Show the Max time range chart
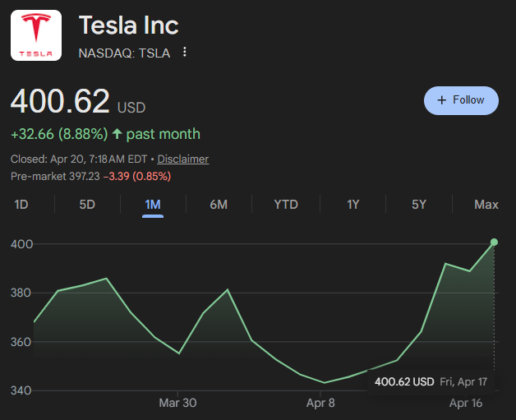The image size is (516, 420). (x=486, y=205)
